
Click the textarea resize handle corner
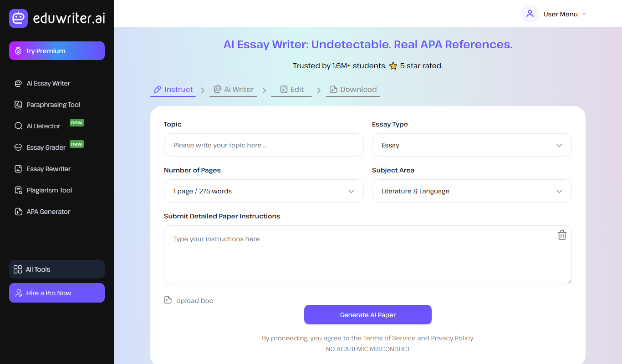(569, 281)
